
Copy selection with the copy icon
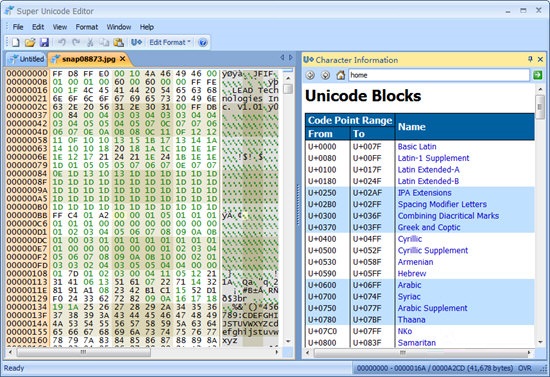pyautogui.click(x=104, y=42)
